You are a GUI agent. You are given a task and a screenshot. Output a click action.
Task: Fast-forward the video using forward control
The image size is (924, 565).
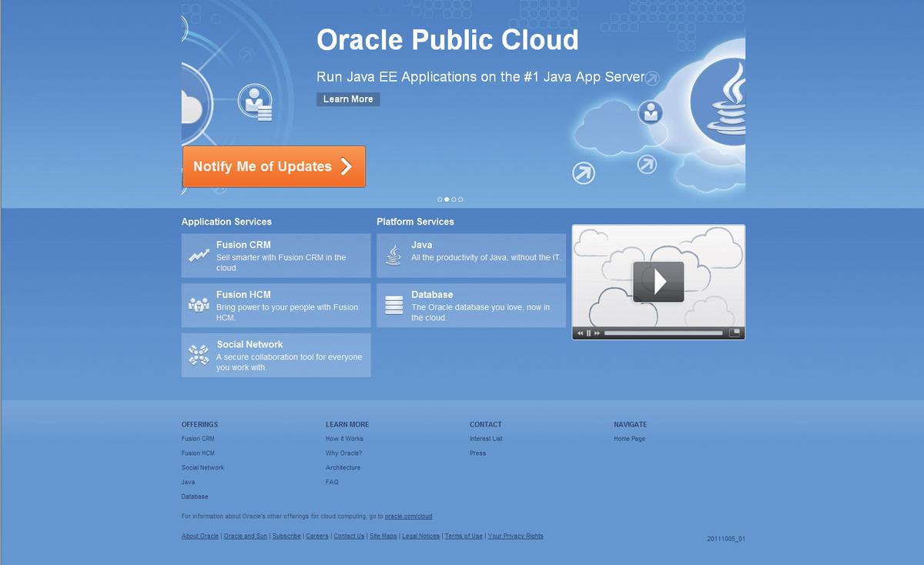597,333
